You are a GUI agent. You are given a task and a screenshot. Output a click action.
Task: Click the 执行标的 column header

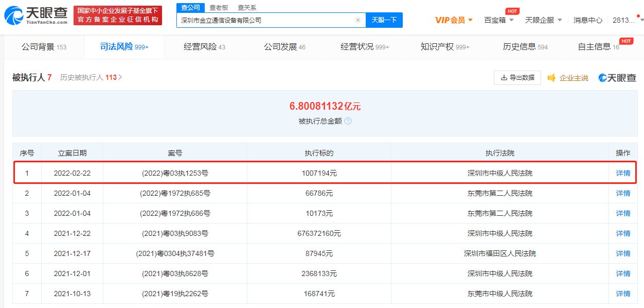coord(319,153)
